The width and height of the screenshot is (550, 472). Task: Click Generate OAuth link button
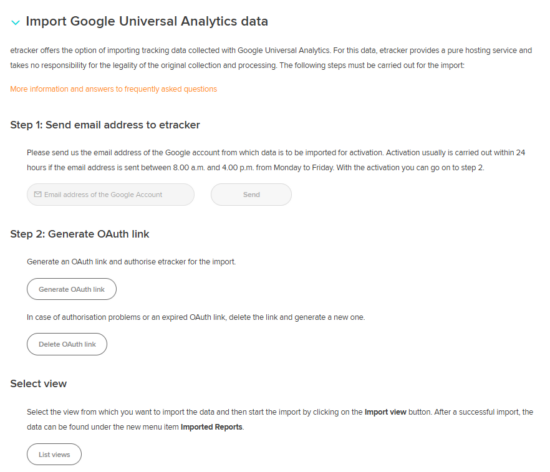(x=72, y=289)
